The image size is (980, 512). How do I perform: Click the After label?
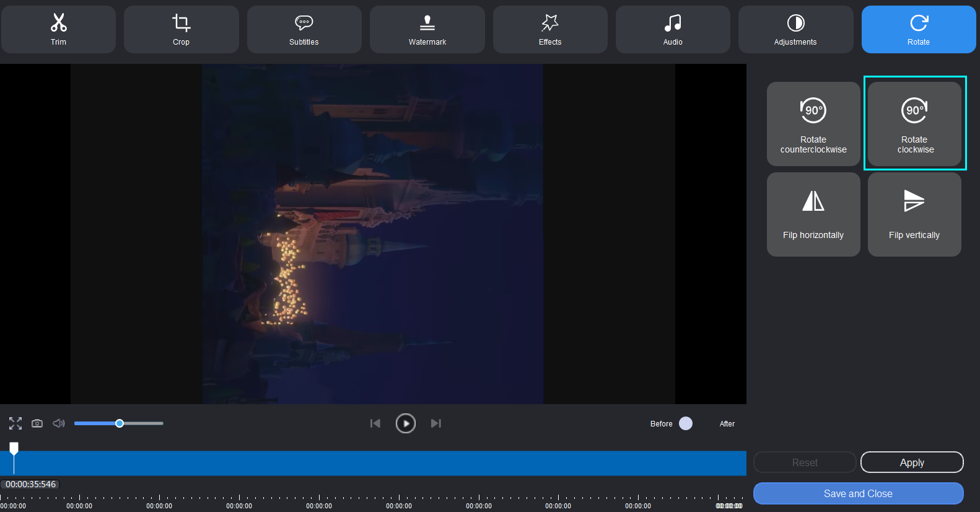[727, 424]
